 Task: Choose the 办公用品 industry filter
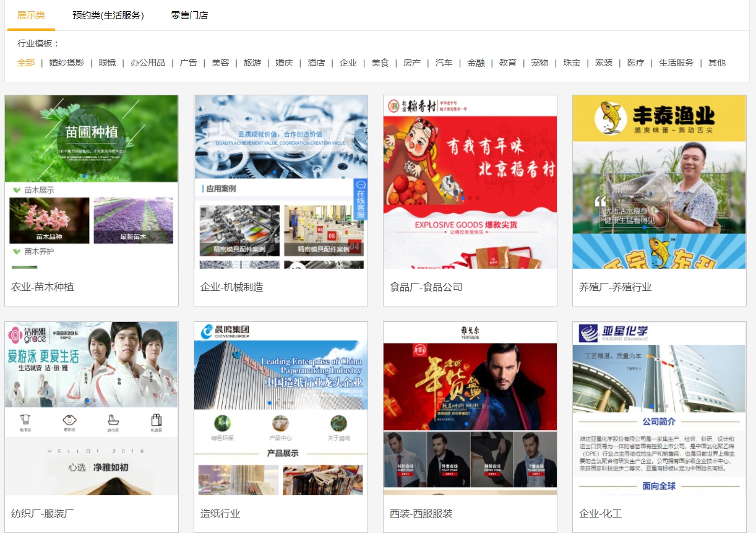click(147, 63)
